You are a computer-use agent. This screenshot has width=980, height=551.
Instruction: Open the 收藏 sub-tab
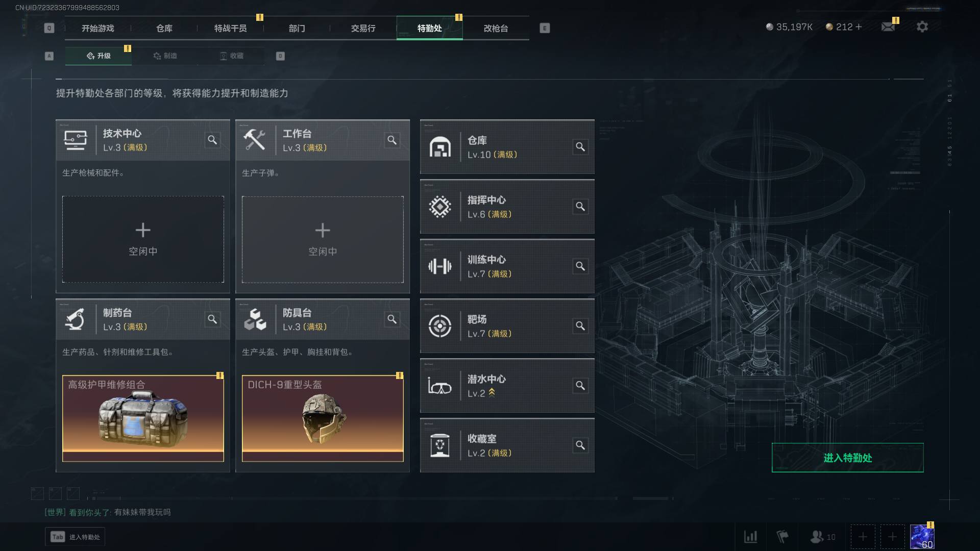point(231,56)
